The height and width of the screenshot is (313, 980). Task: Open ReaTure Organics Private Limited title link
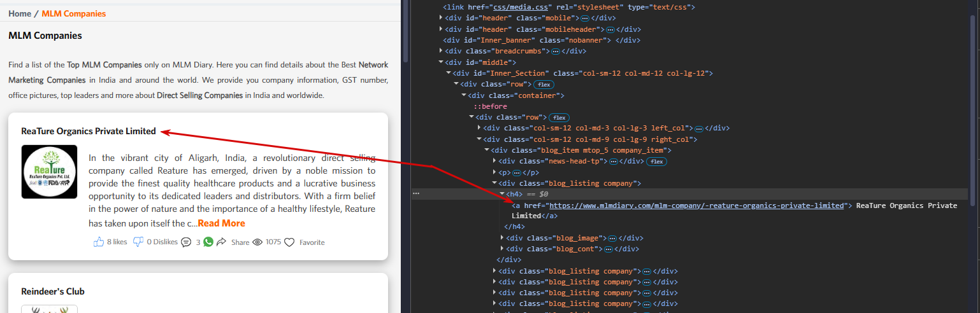[89, 131]
